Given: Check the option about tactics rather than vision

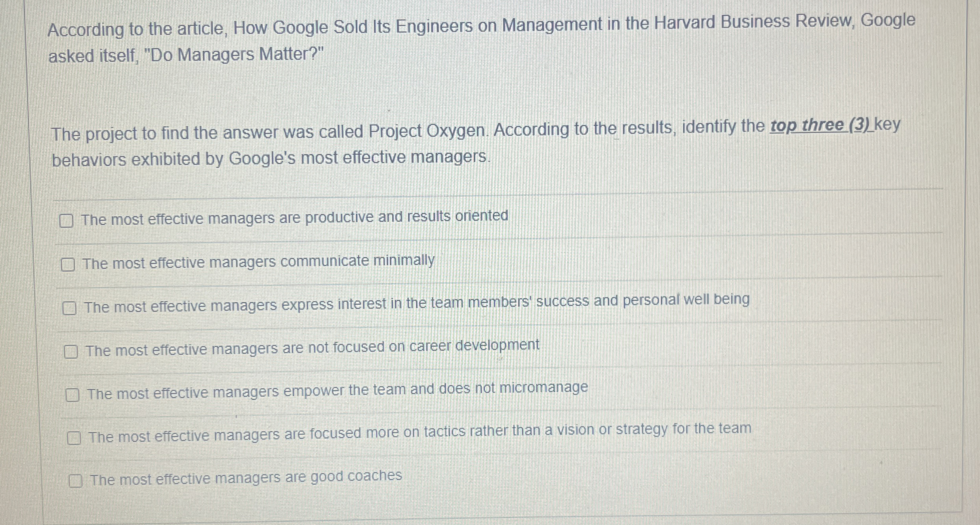Looking at the screenshot, I should point(75,438).
